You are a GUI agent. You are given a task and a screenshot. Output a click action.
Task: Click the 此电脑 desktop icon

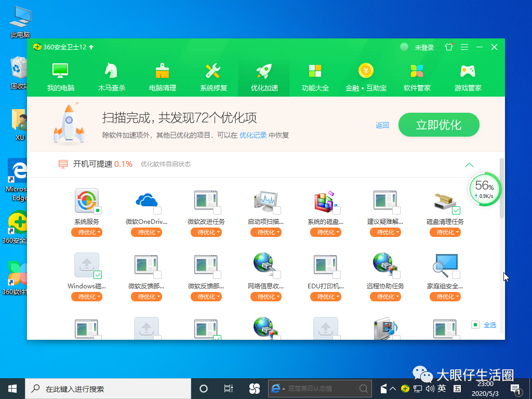pyautogui.click(x=20, y=22)
